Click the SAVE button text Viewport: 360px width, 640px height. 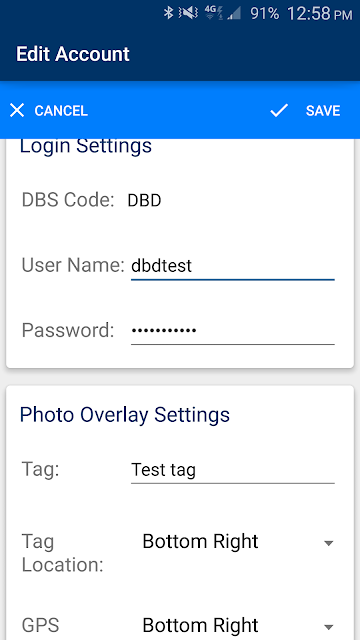323,111
